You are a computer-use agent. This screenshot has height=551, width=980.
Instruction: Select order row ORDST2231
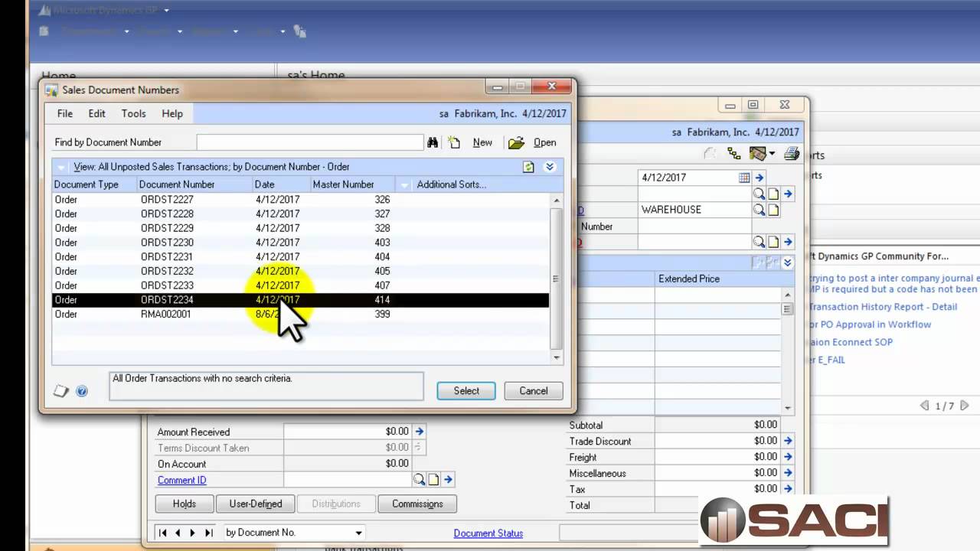301,257
